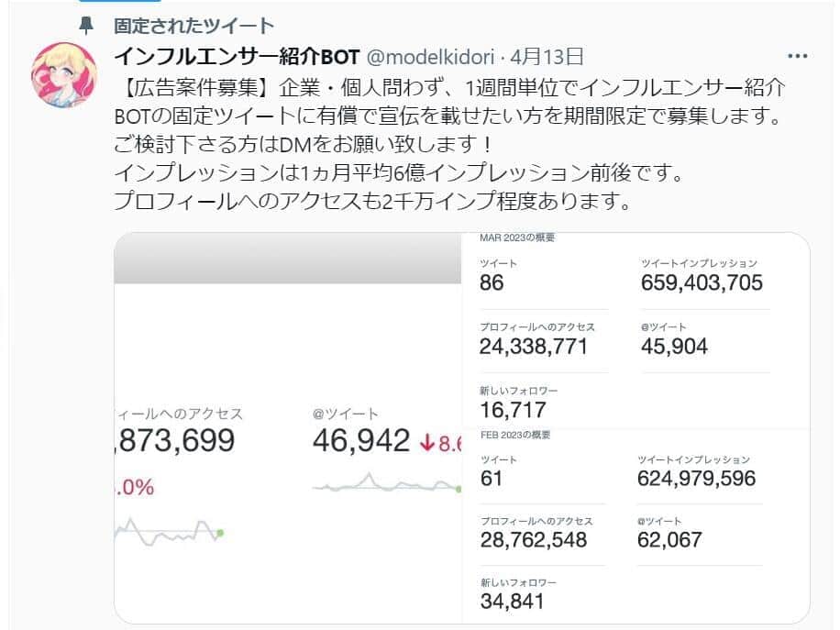Open the anime avatar profile picture
The image size is (840, 630).
(x=64, y=75)
